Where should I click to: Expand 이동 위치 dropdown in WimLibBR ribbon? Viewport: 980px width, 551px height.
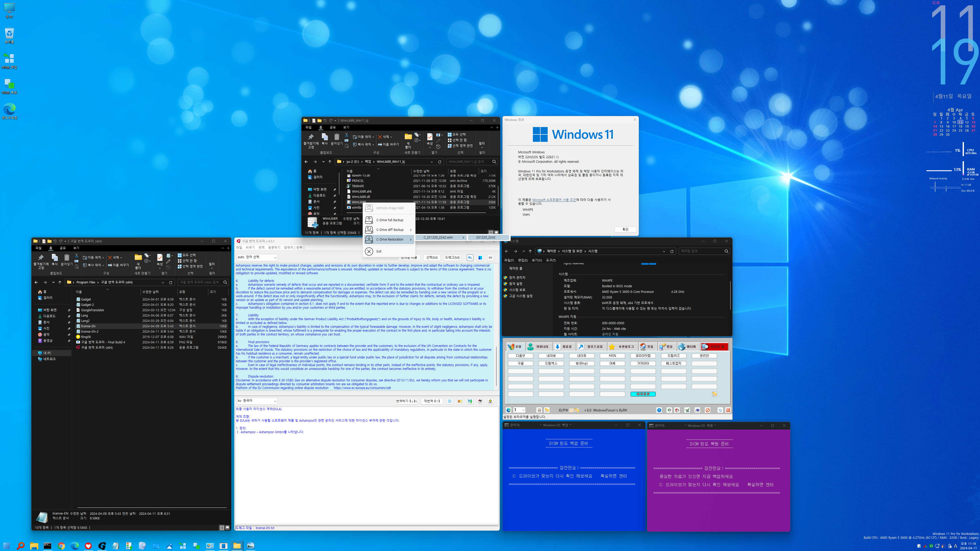tap(363, 136)
